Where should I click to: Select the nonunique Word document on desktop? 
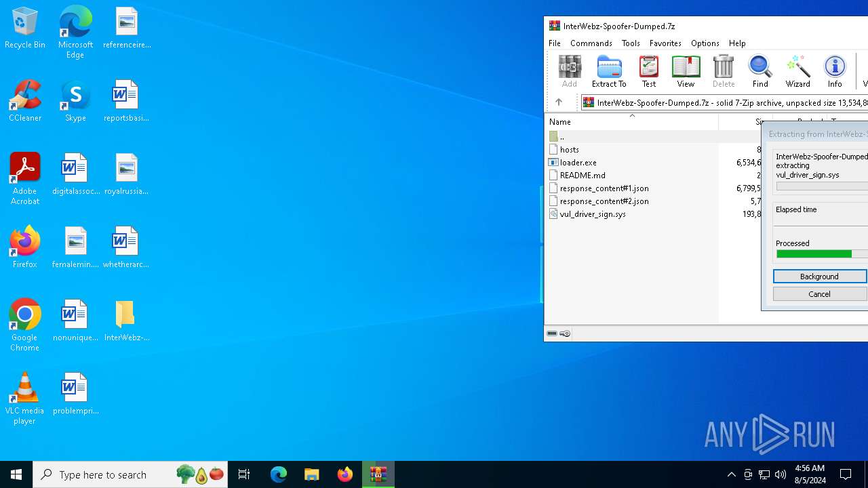[x=75, y=321]
